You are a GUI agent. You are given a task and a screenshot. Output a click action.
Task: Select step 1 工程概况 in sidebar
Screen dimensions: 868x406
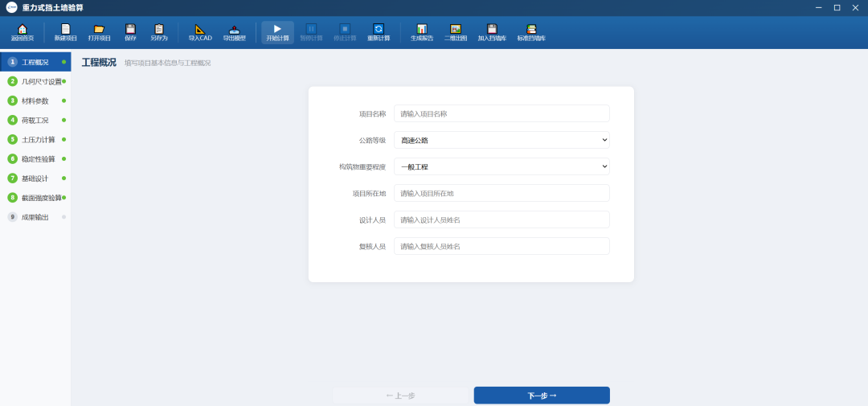pos(35,62)
